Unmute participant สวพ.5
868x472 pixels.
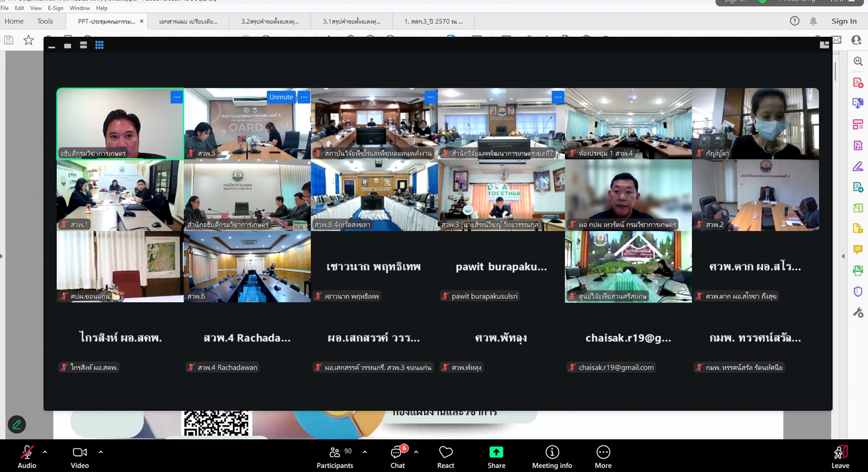point(281,97)
